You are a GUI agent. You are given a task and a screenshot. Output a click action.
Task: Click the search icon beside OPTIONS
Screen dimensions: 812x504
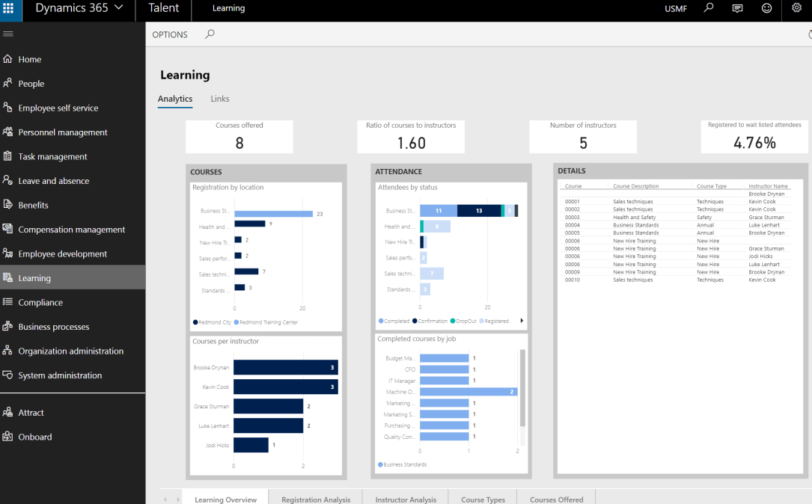tap(210, 34)
